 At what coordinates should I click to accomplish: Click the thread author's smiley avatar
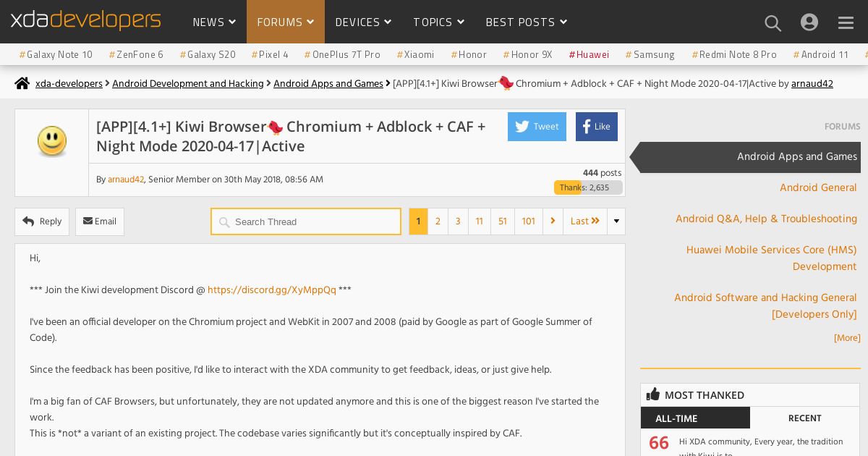pos(52,141)
